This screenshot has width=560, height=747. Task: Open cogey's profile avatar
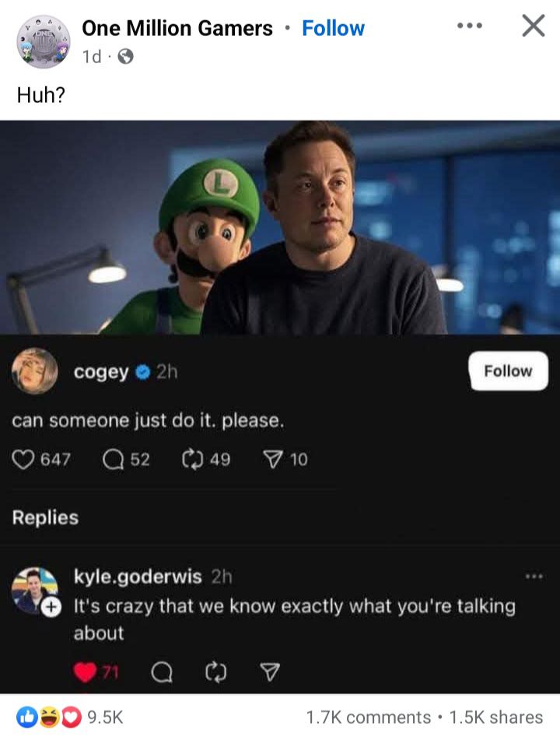coord(35,372)
